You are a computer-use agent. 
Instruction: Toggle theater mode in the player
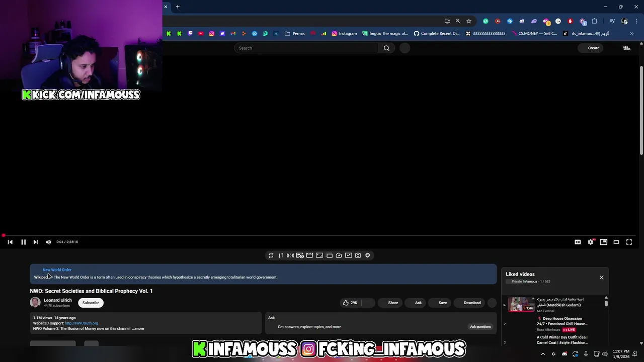tap(616, 242)
